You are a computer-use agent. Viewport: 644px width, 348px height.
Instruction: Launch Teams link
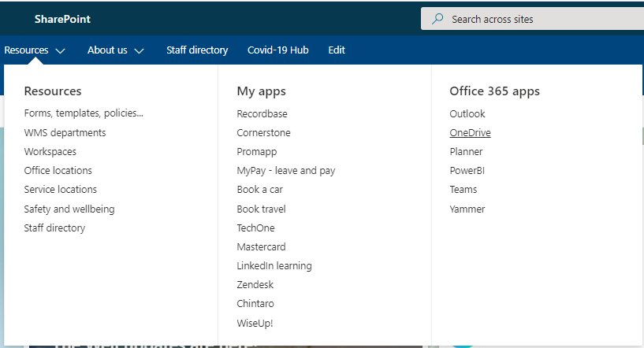(x=463, y=189)
